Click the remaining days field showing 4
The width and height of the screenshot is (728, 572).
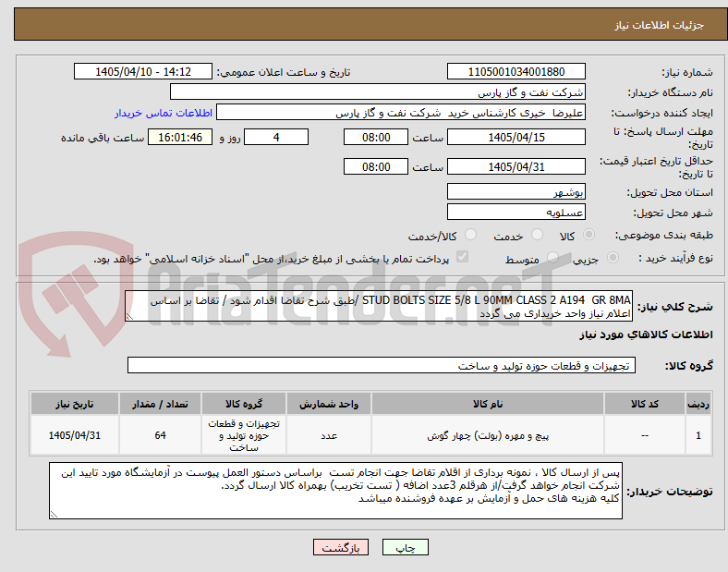(x=276, y=137)
